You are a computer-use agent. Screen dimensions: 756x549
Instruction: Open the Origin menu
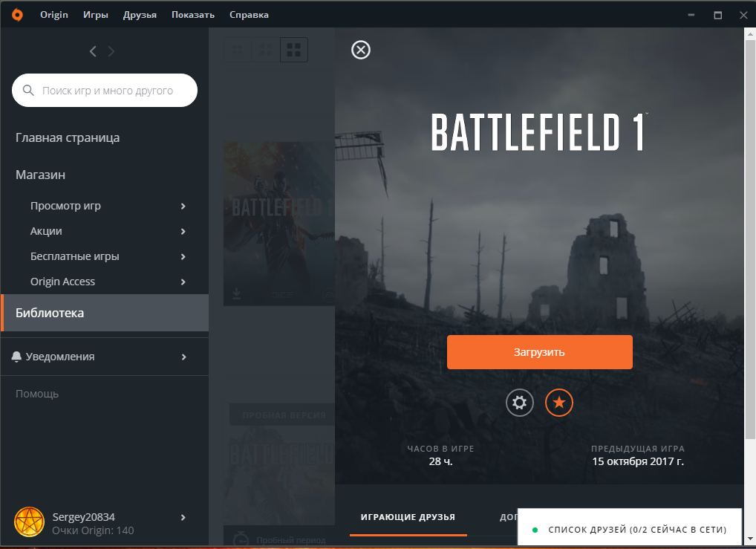pyautogui.click(x=54, y=15)
